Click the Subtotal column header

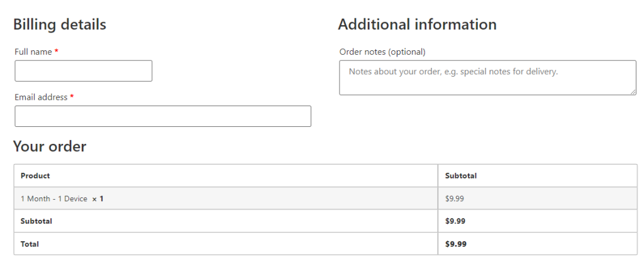pyautogui.click(x=460, y=176)
